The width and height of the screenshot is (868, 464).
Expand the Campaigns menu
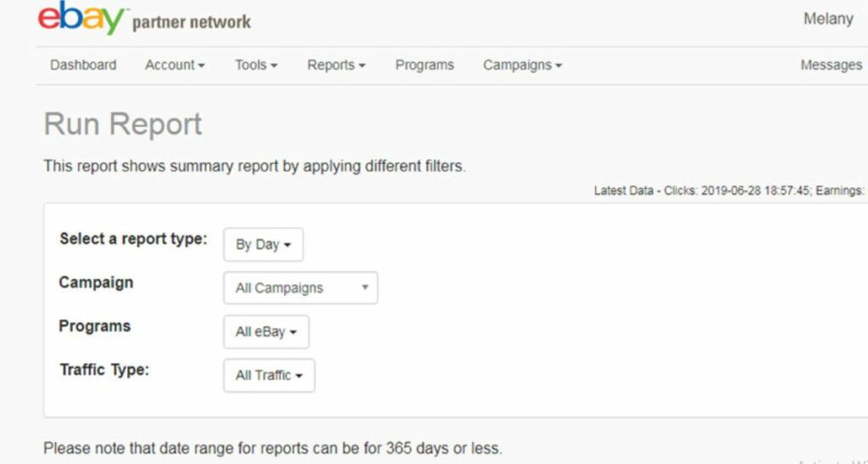[x=522, y=65]
